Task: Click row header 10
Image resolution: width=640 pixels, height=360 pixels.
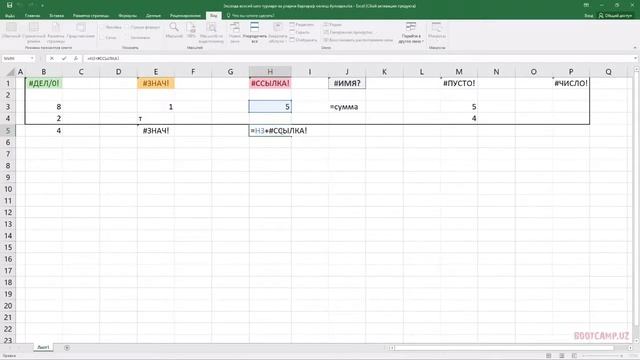Action: [x=8, y=189]
